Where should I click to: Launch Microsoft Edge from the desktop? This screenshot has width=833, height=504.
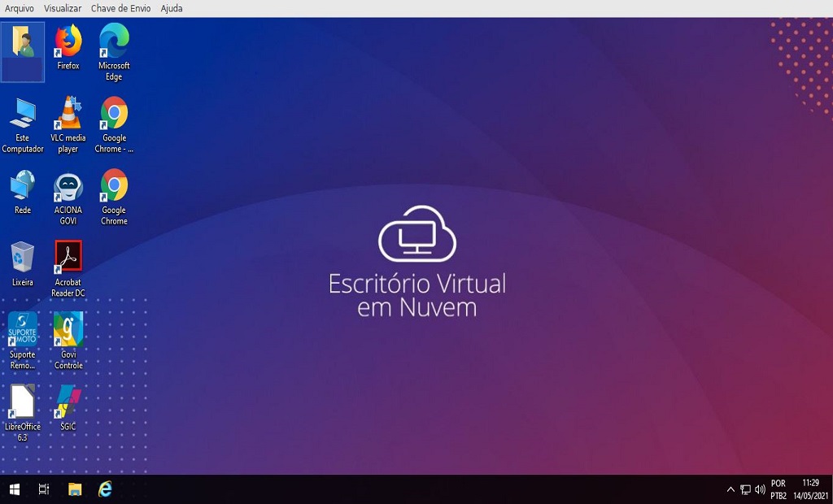[114, 41]
